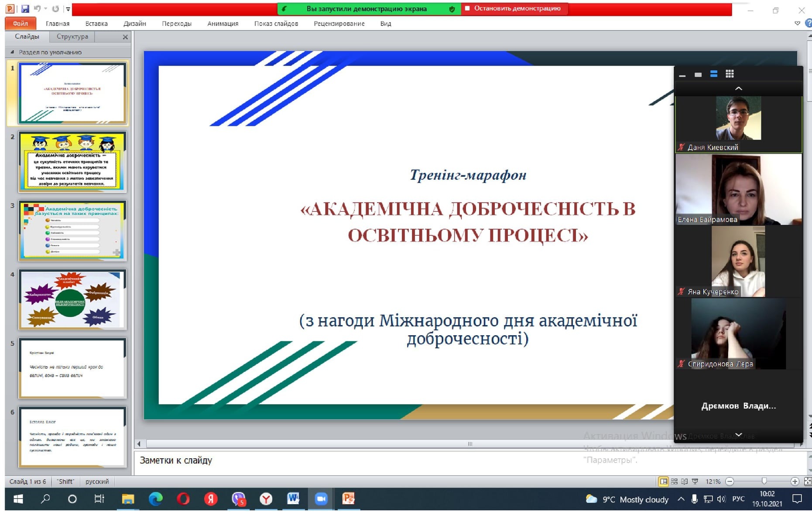Image resolution: width=812 pixels, height=512 pixels.
Task: Show single active speaker in Zoom panel
Action: tap(698, 75)
